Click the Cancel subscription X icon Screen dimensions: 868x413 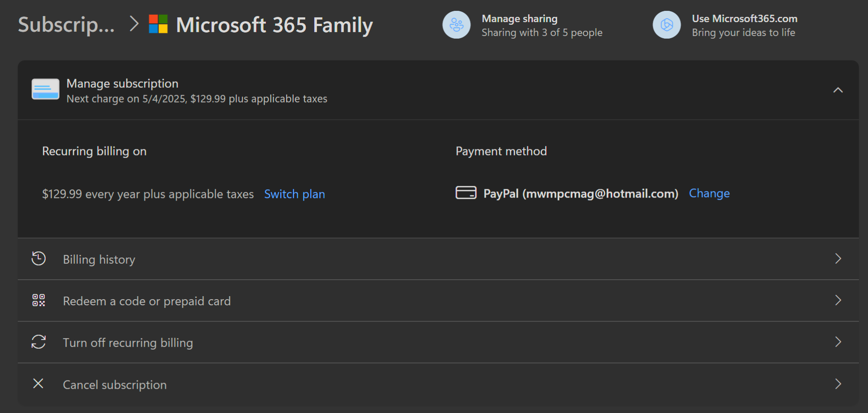click(x=39, y=383)
